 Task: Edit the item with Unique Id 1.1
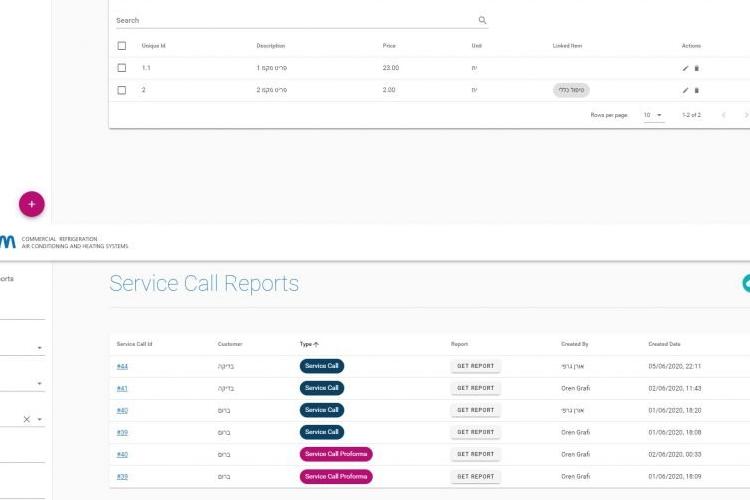(685, 68)
